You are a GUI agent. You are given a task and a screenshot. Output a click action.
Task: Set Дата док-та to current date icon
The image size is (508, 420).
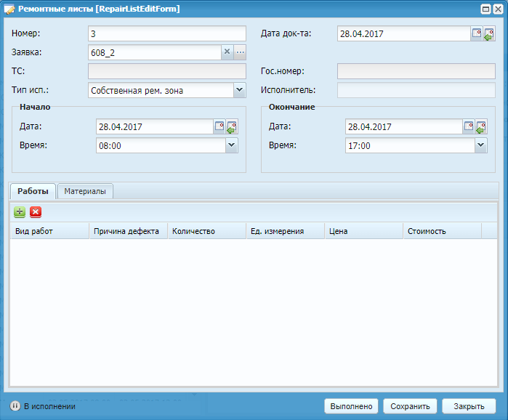(x=489, y=33)
